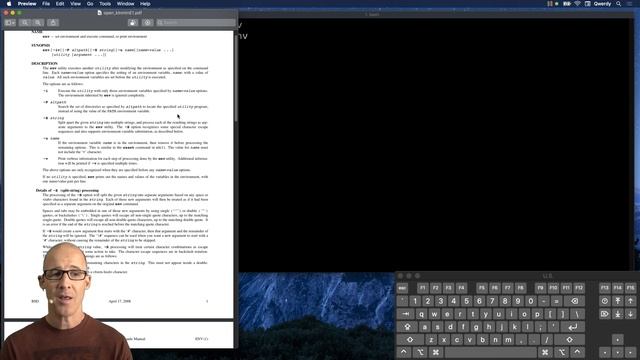Click the backslash key on the keyboard viewer

point(577,314)
